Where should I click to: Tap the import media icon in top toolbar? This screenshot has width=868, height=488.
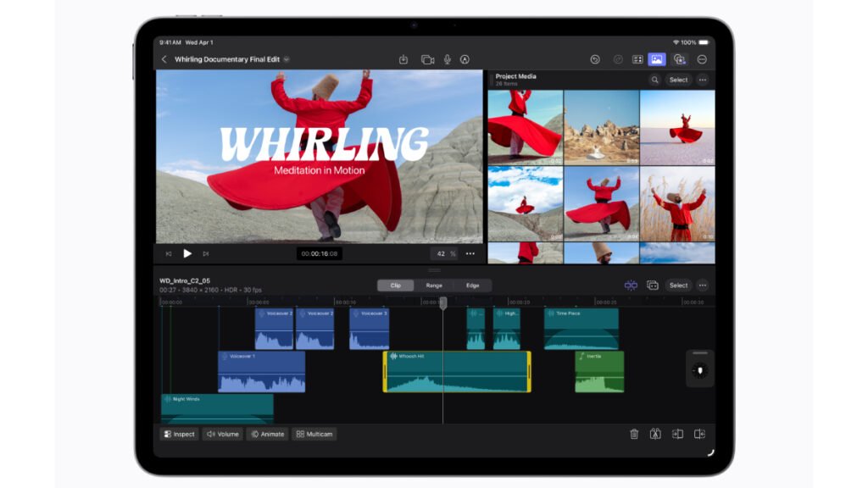(x=403, y=59)
